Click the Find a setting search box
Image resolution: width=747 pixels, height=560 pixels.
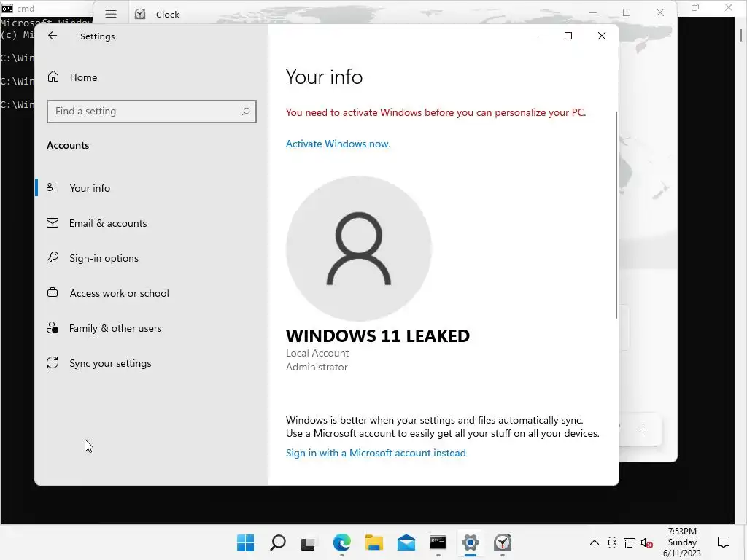click(x=152, y=112)
